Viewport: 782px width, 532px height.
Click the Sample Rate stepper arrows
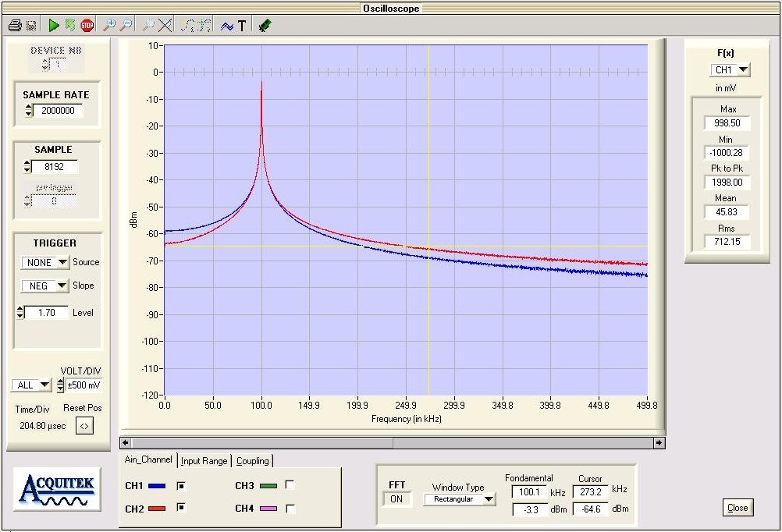click(x=28, y=111)
